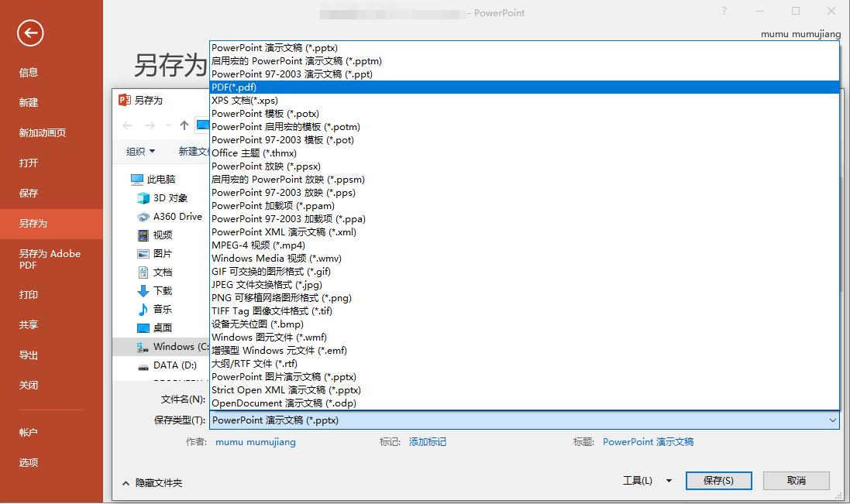
Task: Click the up-directory arrow in the dialog
Action: (x=184, y=125)
